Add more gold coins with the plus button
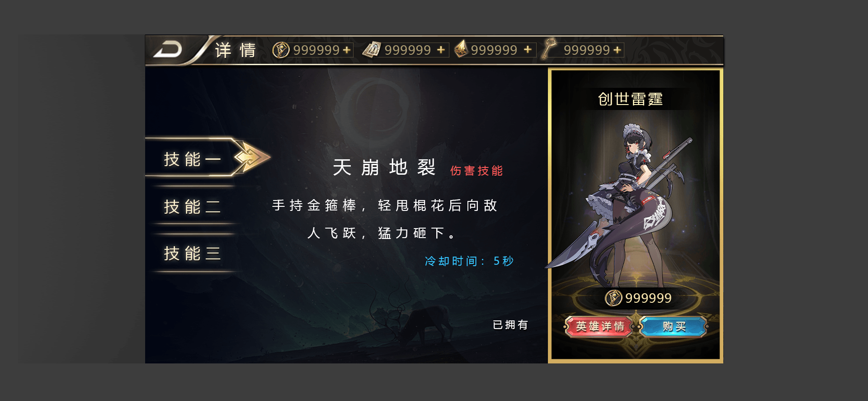 347,50
